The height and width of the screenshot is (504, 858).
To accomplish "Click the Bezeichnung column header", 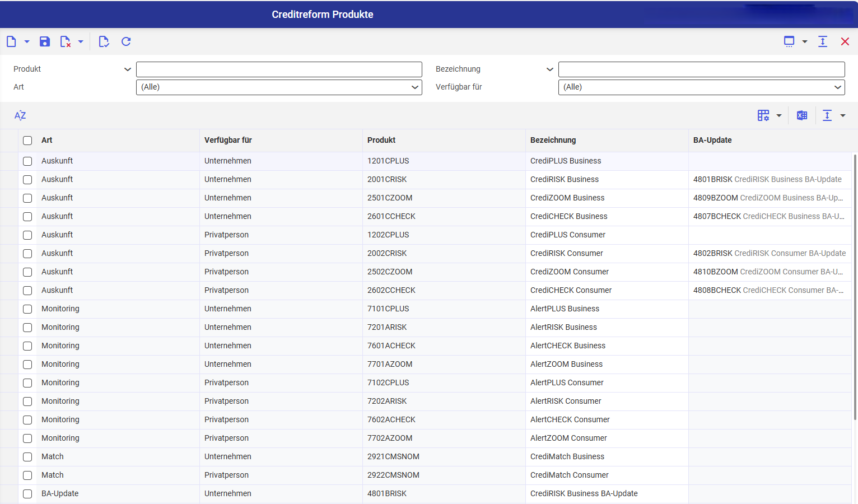I will click(x=553, y=140).
